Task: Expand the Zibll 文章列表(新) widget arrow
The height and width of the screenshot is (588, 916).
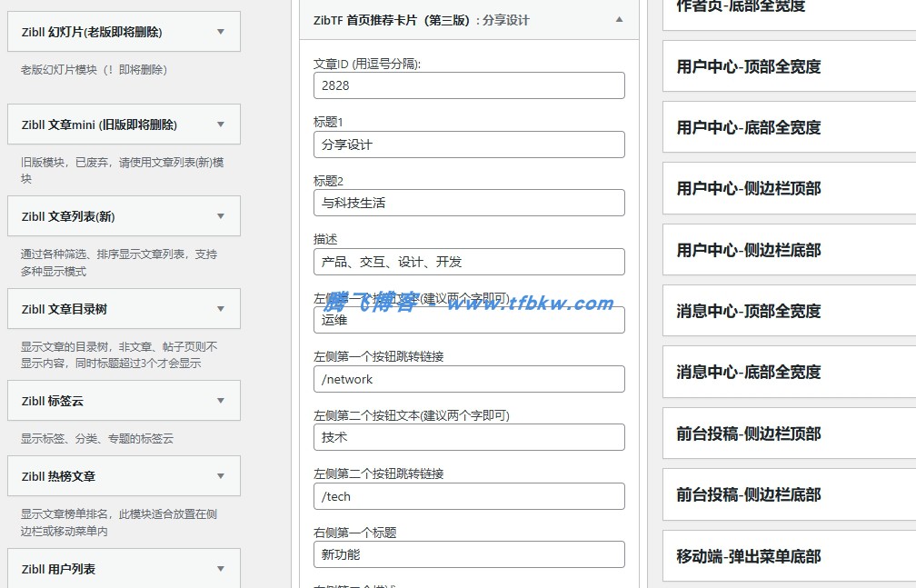Action: click(x=221, y=215)
